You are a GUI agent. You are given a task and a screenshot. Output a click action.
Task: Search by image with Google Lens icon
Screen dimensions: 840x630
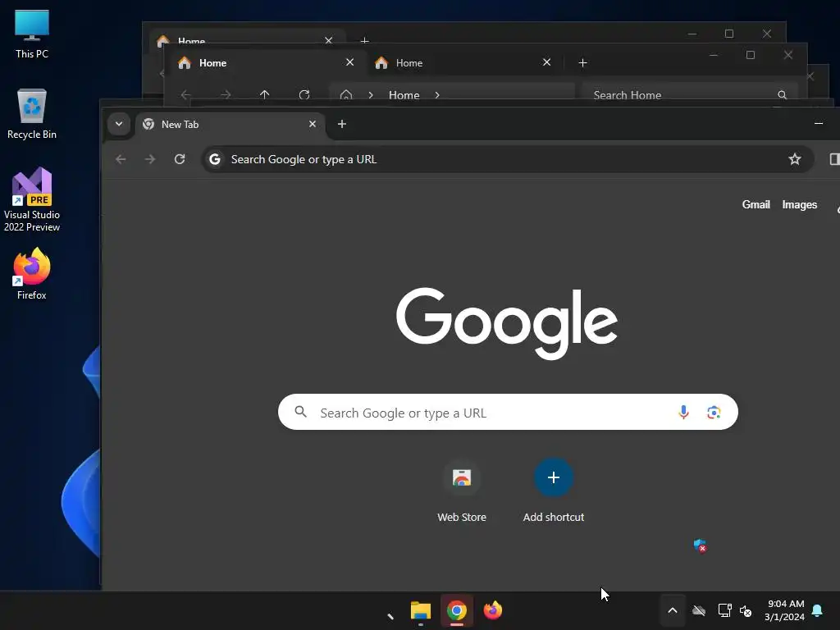coord(714,412)
